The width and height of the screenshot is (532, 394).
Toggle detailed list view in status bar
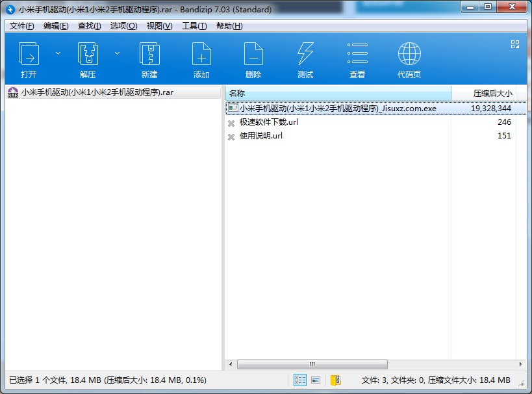pyautogui.click(x=299, y=380)
